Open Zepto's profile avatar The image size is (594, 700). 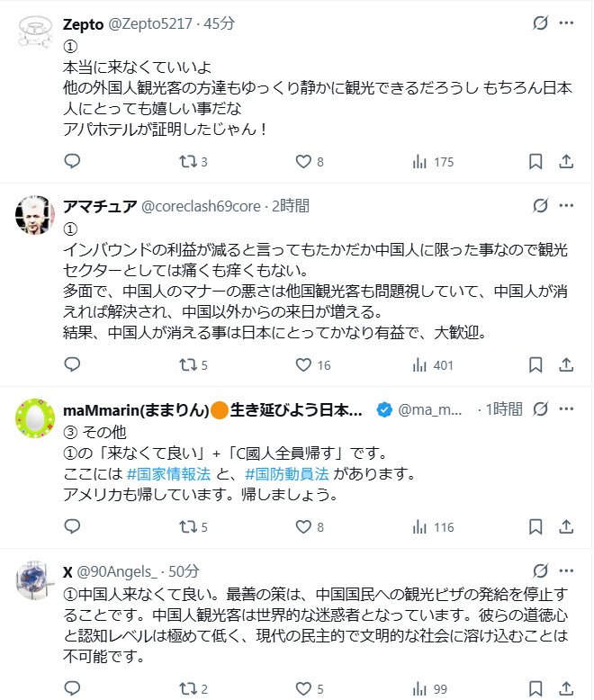point(33,33)
